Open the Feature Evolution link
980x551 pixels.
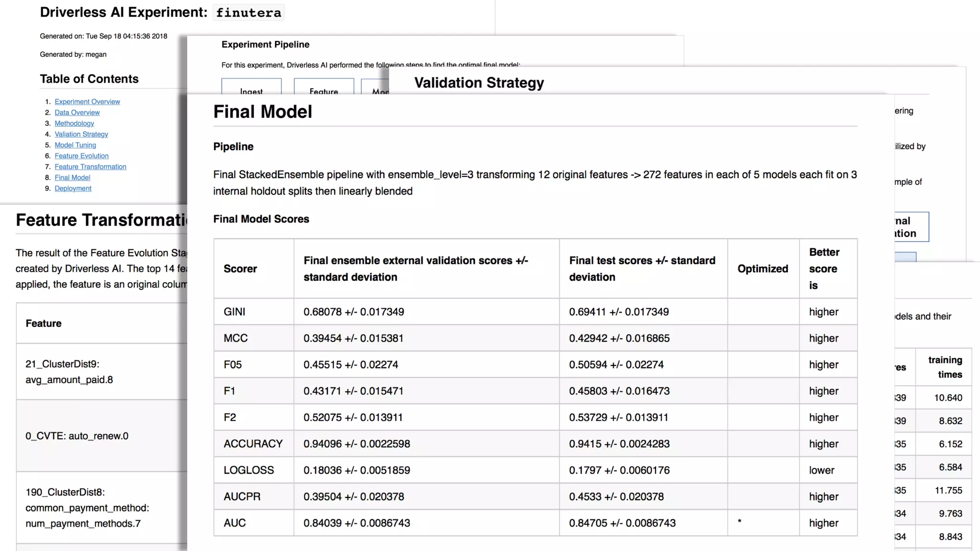click(x=81, y=156)
